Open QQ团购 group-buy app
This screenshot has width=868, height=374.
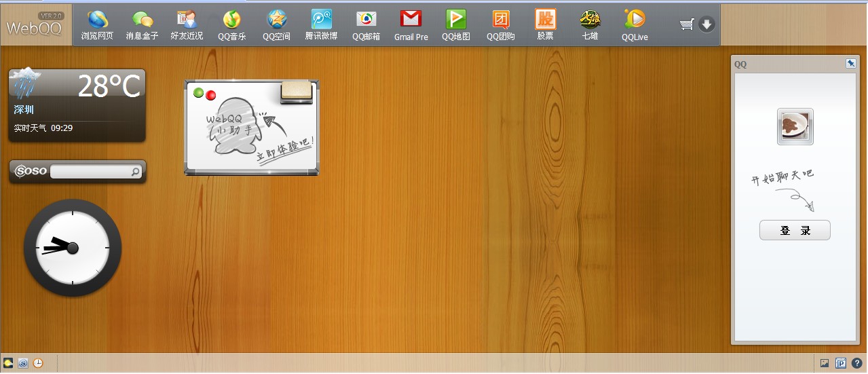501,25
